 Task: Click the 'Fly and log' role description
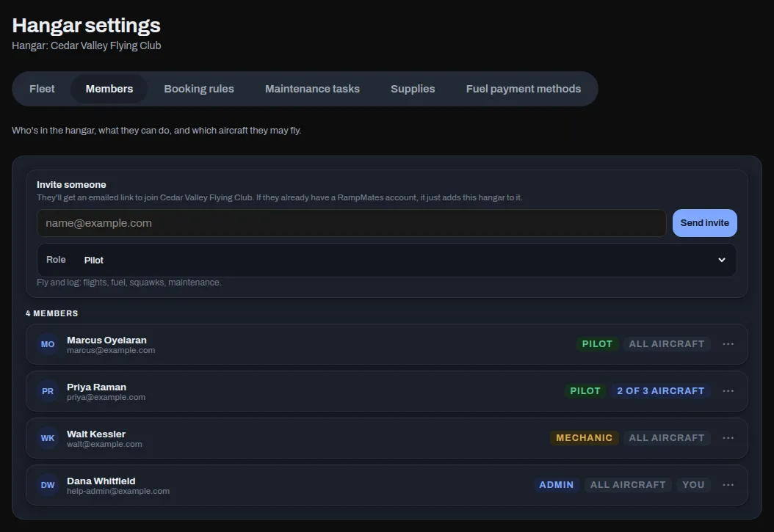click(129, 283)
